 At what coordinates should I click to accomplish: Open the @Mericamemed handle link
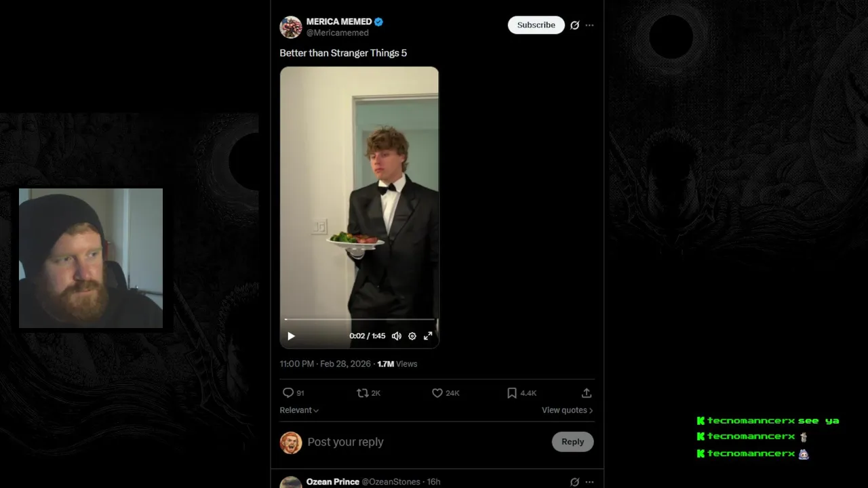click(338, 33)
